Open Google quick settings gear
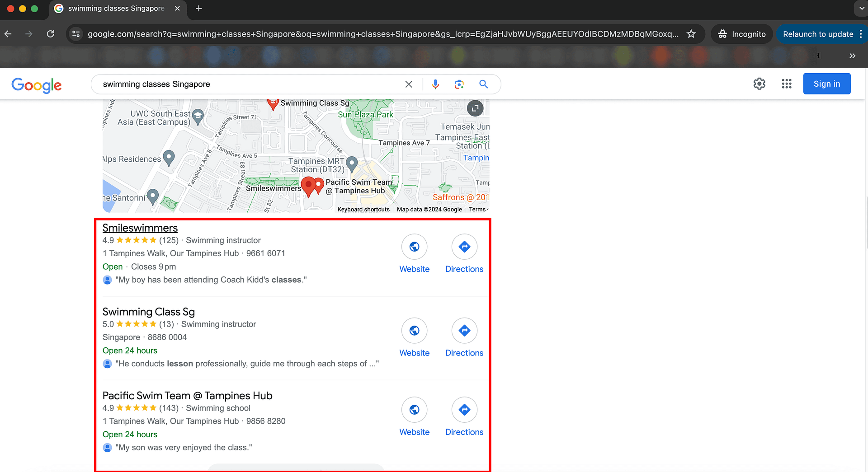 tap(759, 84)
